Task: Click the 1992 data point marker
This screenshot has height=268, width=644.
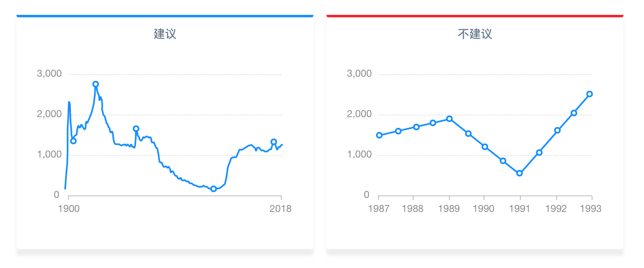Action: (x=557, y=130)
